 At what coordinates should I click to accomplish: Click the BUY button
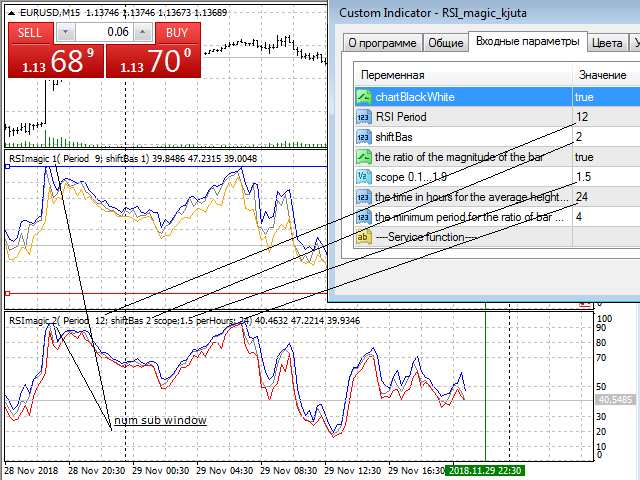[x=177, y=33]
